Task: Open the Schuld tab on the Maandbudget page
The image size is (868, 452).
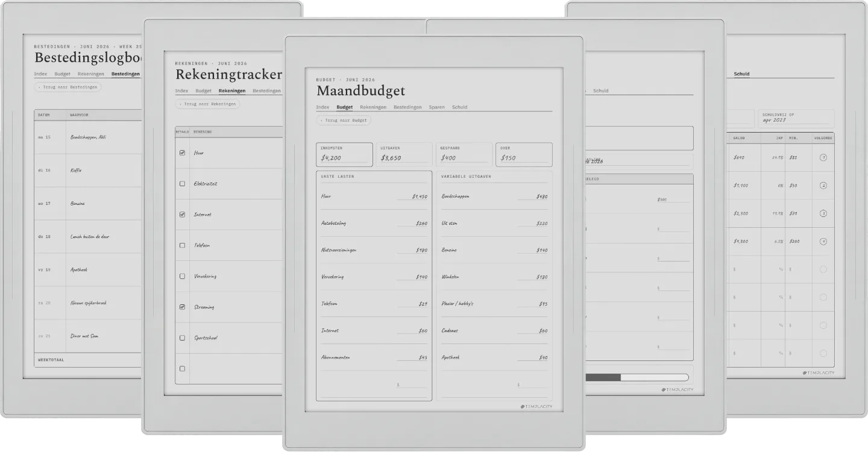Action: point(460,107)
